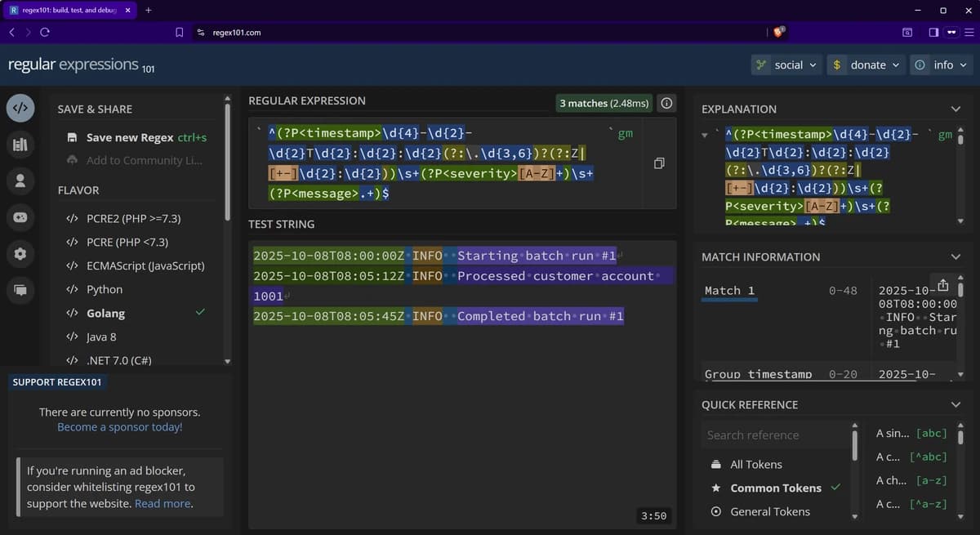Reload the regex101 page

click(x=45, y=32)
